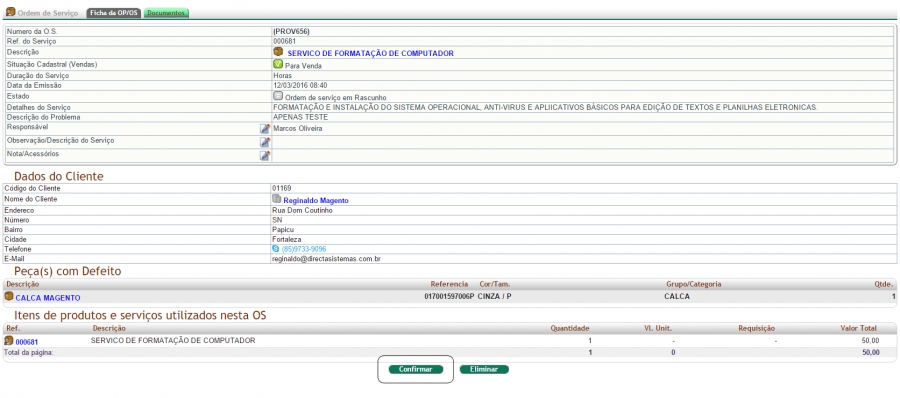Edit Observação/Descrição do Serviço with pencil icon
Image resolution: width=900 pixels, height=398 pixels.
click(265, 142)
